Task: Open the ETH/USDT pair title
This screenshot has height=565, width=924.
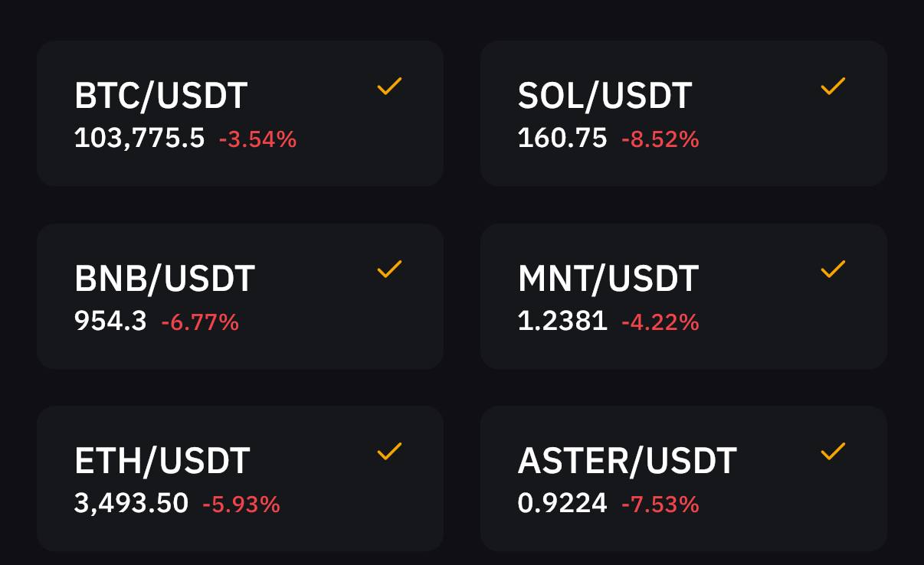Action: (162, 461)
